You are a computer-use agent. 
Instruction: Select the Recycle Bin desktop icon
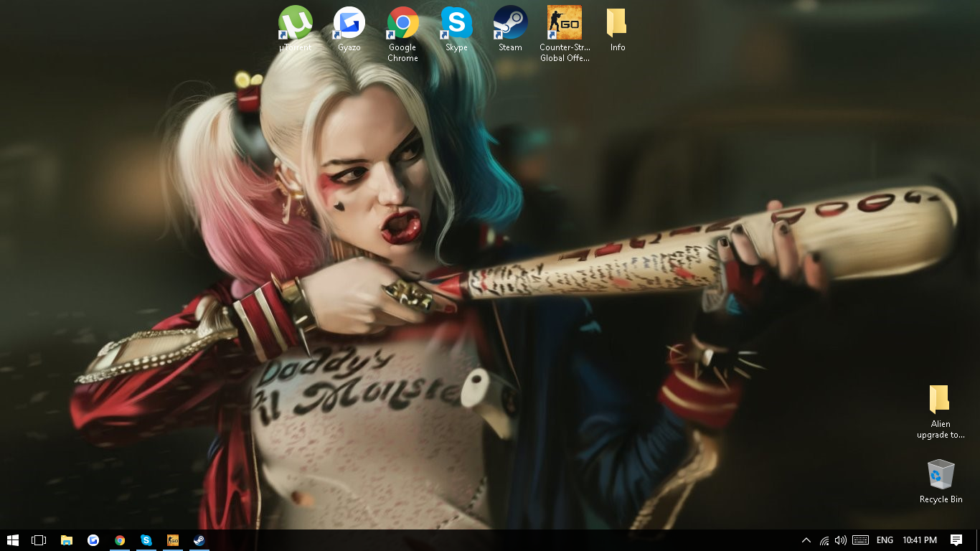[941, 481]
